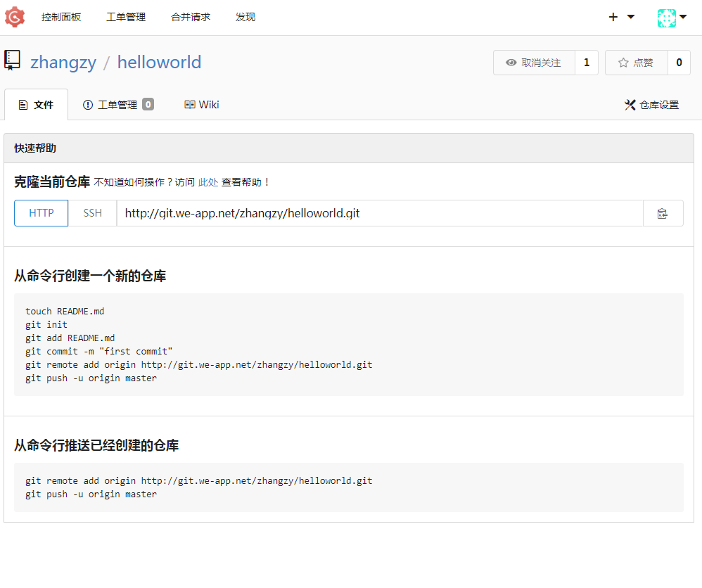Click the user avatar icon
The height and width of the screenshot is (588, 702).
tap(666, 18)
